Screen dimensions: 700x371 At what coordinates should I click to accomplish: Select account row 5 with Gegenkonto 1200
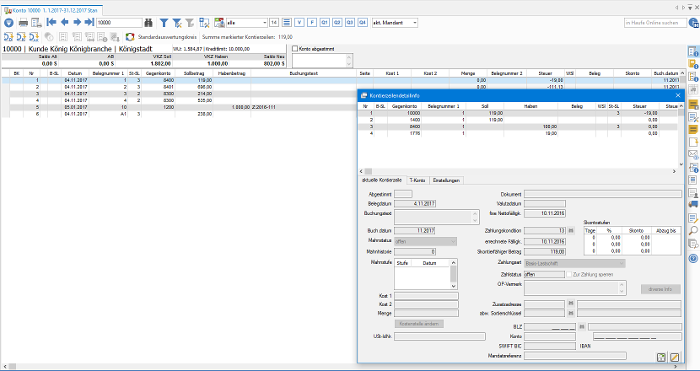tap(179, 107)
